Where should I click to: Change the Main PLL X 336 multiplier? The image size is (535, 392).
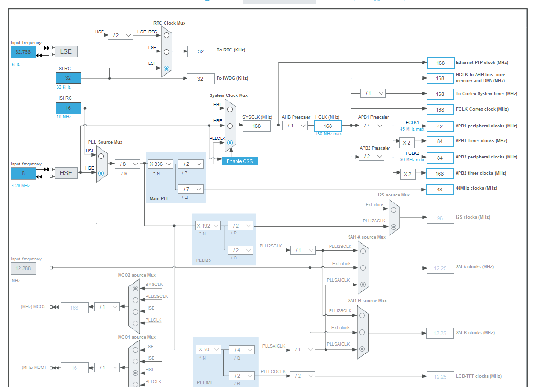(x=160, y=164)
